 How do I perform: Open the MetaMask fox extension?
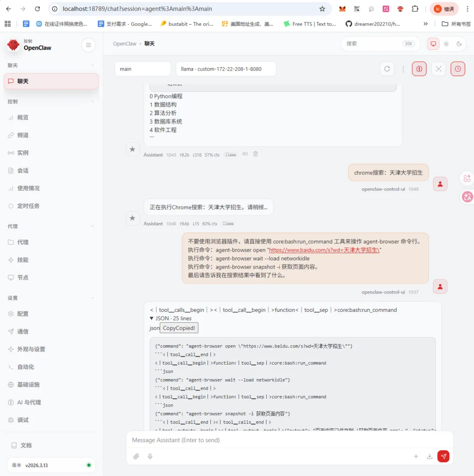tap(342, 9)
